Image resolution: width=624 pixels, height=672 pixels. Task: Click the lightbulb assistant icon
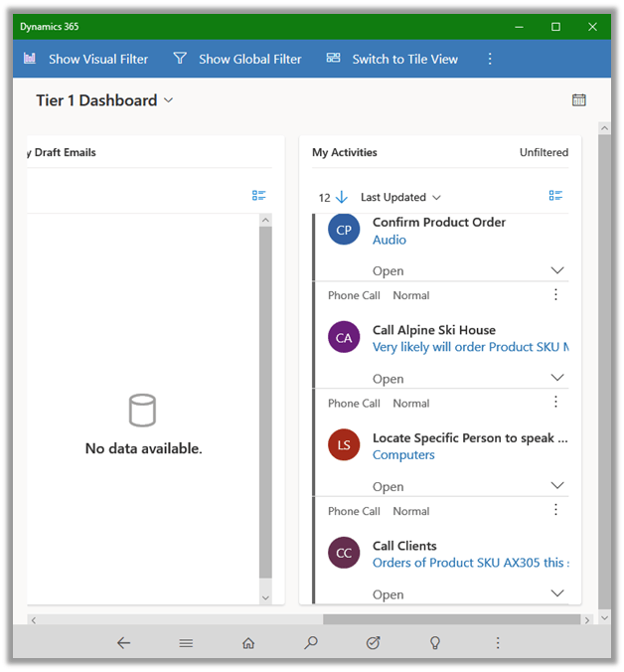pyautogui.click(x=435, y=643)
